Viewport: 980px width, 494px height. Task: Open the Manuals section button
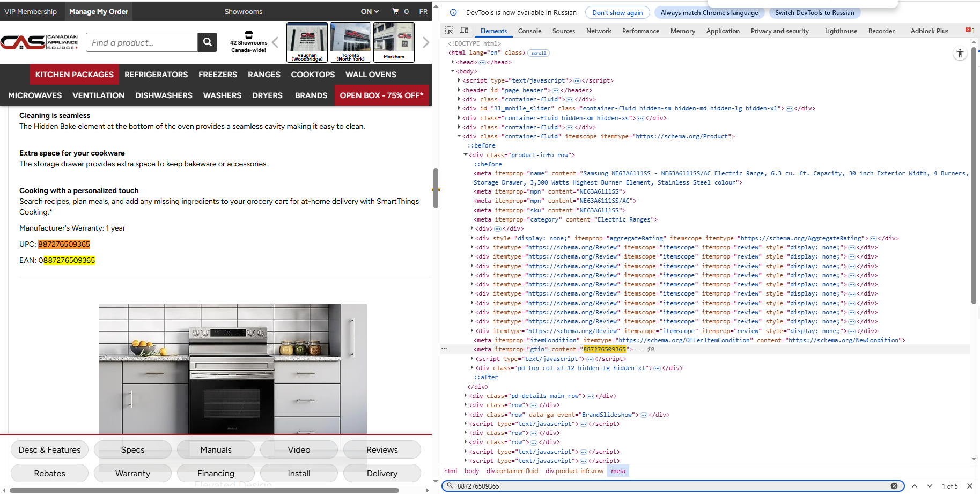pos(216,450)
